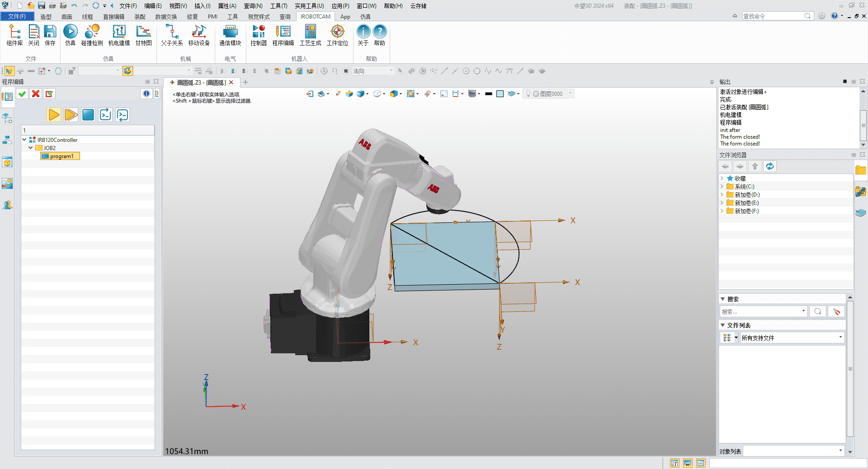Screen dimensions: 868x469
Task: Expand the 新加卷(E:) drive
Action: pos(722,203)
